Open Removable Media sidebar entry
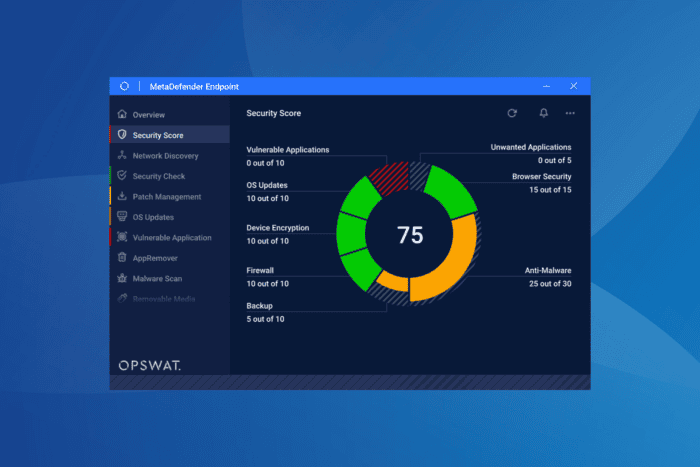This screenshot has width=700, height=467. pos(170,299)
